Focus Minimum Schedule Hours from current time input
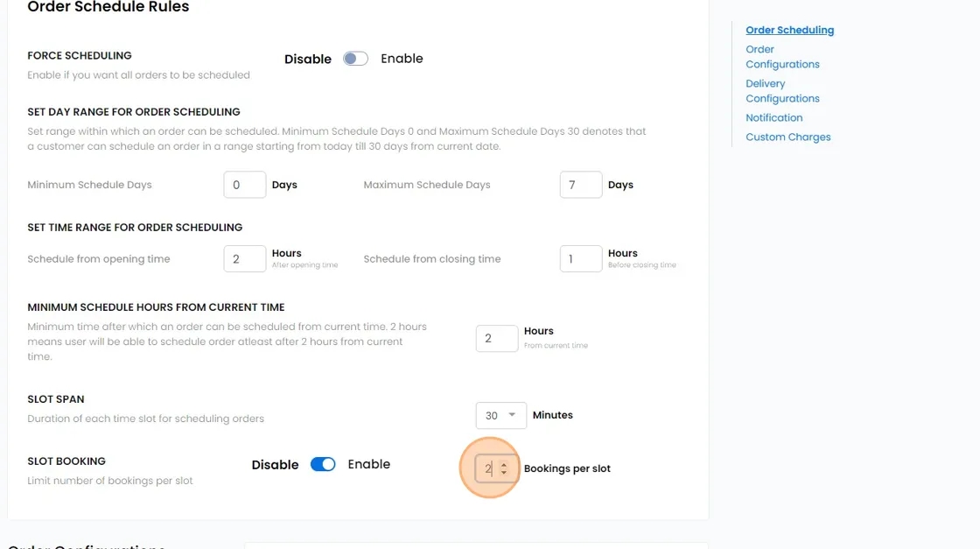Image resolution: width=980 pixels, height=549 pixels. click(496, 339)
